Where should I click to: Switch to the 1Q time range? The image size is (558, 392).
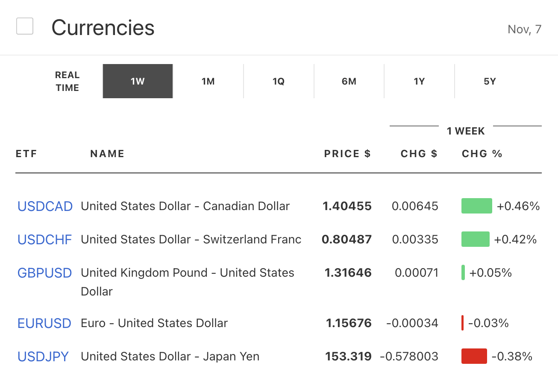pyautogui.click(x=279, y=81)
